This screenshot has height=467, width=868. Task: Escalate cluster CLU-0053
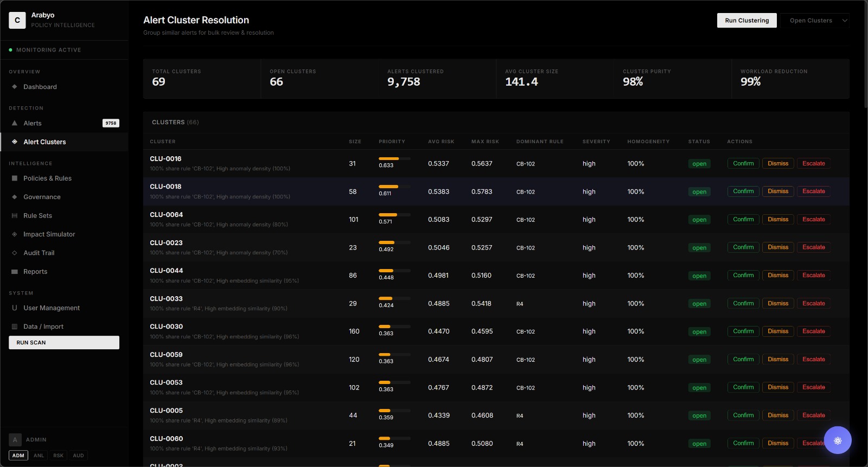click(x=813, y=387)
